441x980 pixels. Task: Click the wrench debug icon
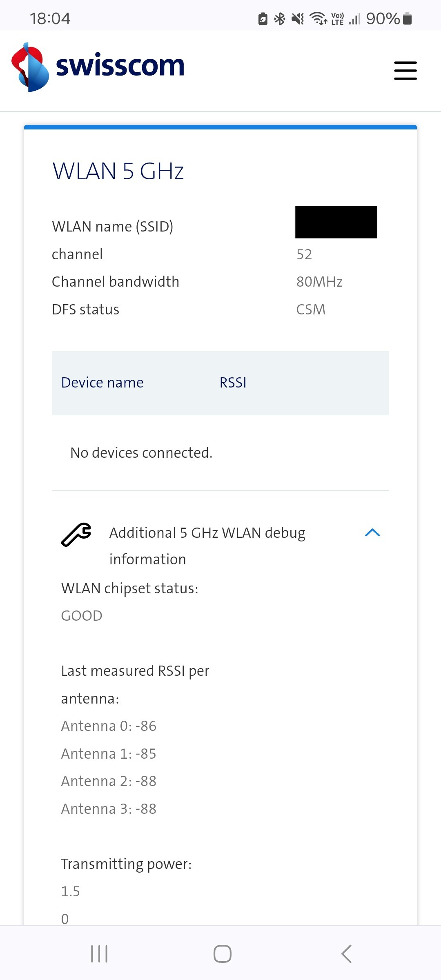point(76,534)
